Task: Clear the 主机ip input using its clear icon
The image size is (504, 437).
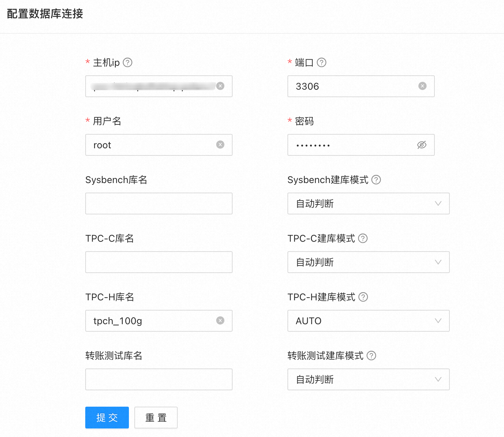Action: pyautogui.click(x=220, y=86)
